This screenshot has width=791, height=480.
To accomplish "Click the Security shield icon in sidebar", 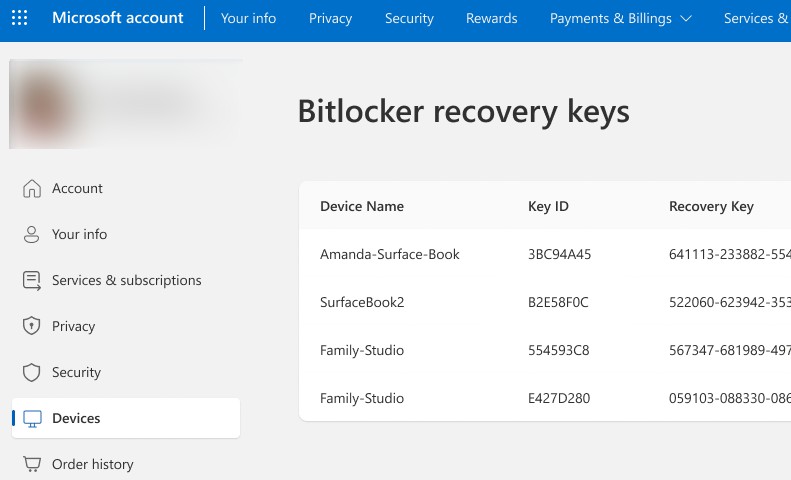I will pos(31,372).
